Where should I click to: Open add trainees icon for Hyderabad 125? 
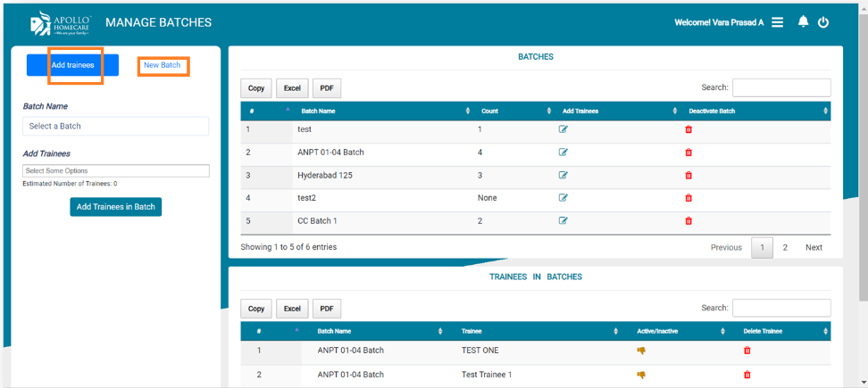tap(563, 175)
